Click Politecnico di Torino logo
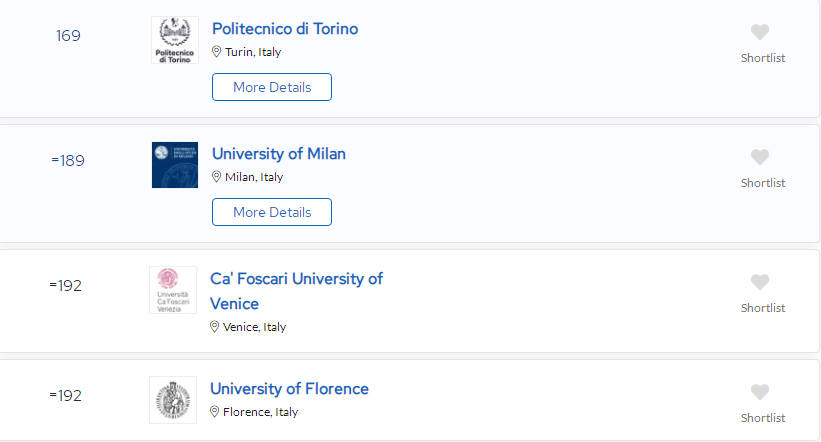The image size is (821, 442). (x=175, y=40)
